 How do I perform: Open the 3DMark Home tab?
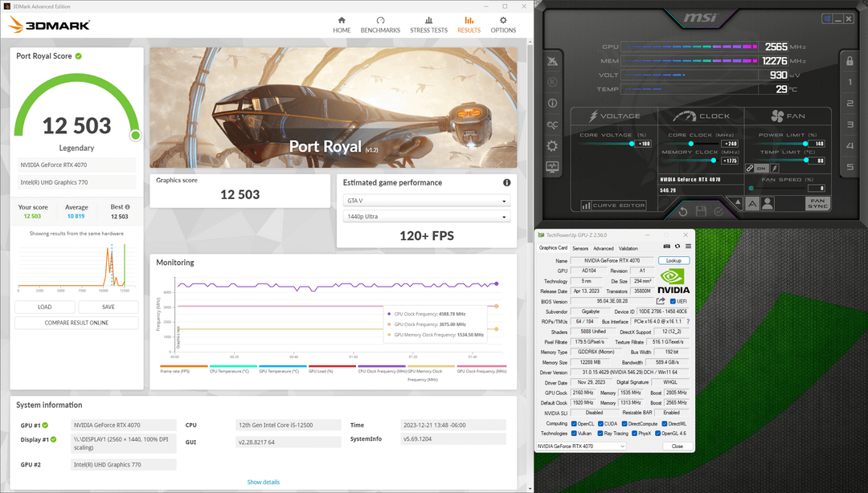[x=342, y=25]
